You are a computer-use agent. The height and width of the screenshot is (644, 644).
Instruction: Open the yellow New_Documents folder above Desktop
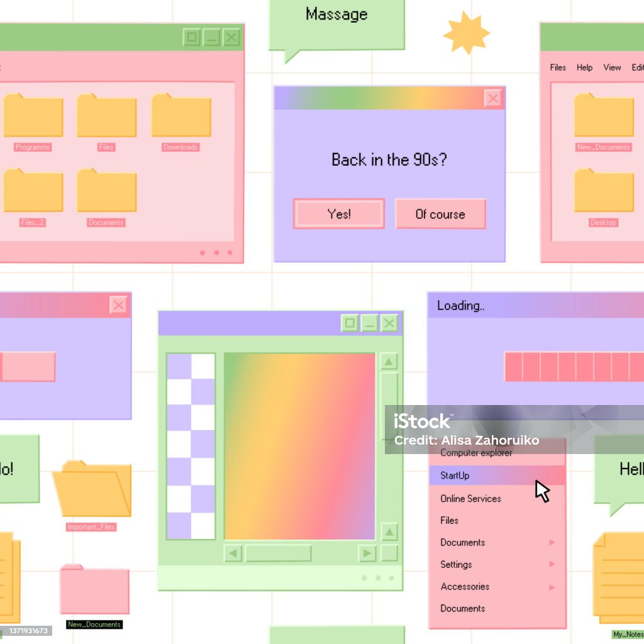pos(604,116)
